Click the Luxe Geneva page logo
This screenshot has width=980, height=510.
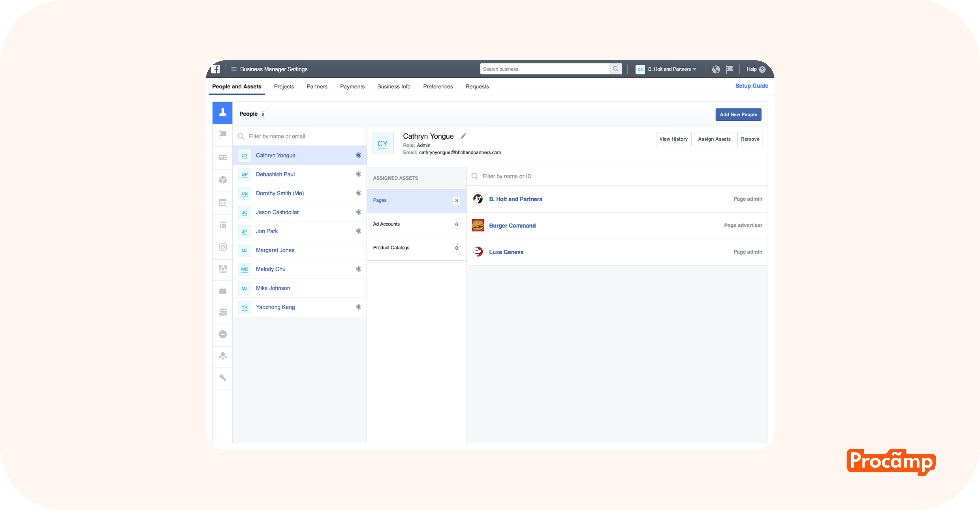tap(477, 252)
